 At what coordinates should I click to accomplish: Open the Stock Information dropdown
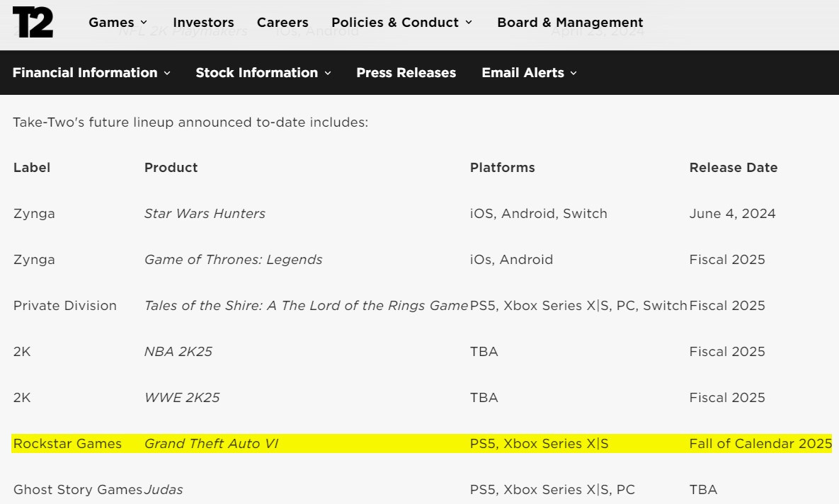[263, 73]
